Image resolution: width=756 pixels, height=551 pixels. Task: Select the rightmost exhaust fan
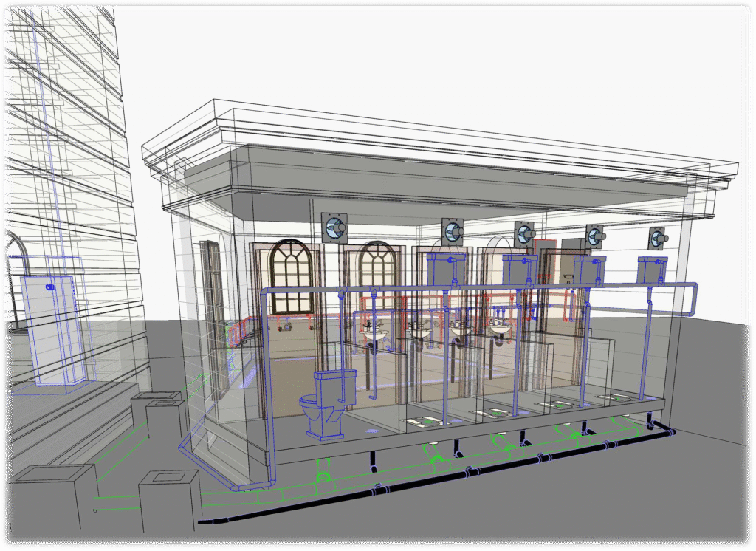coord(656,238)
